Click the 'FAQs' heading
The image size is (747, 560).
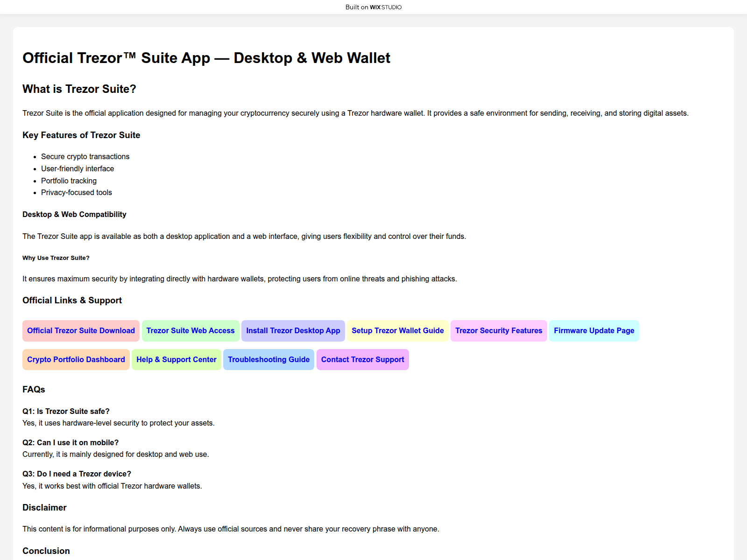[x=34, y=390]
